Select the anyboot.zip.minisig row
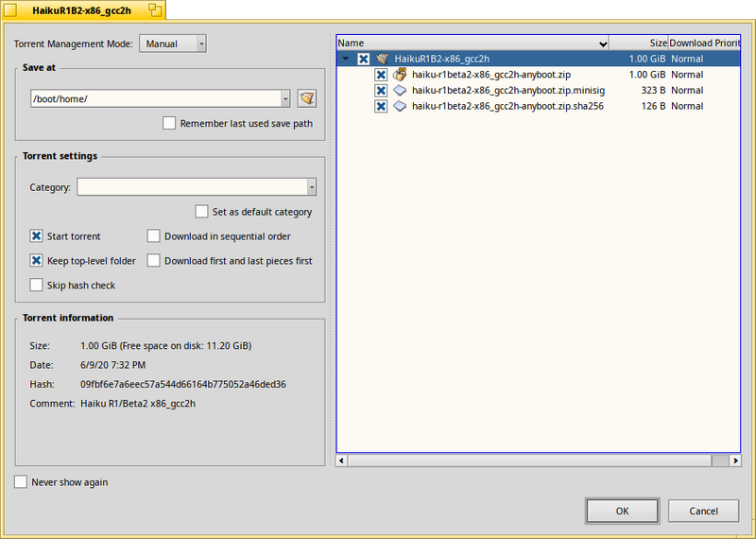The image size is (756, 539). click(x=539, y=90)
